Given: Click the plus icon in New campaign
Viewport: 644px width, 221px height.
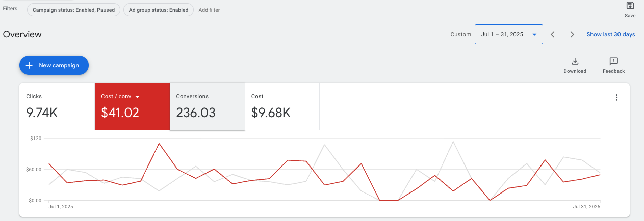Looking at the screenshot, I should (29, 65).
